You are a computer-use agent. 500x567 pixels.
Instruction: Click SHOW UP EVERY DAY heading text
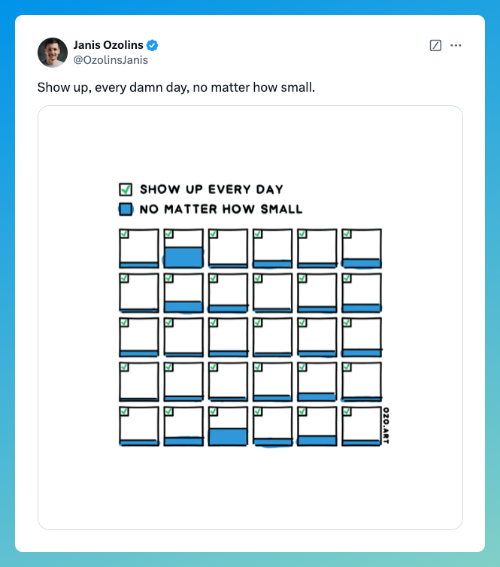pos(211,189)
